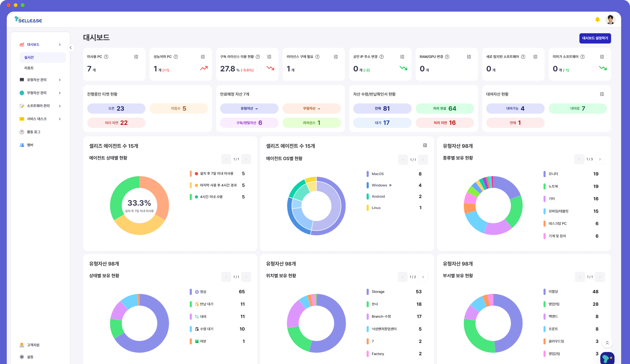630x364 pixels.
Task: Click the 대기 17 pill
Action: pos(382,123)
